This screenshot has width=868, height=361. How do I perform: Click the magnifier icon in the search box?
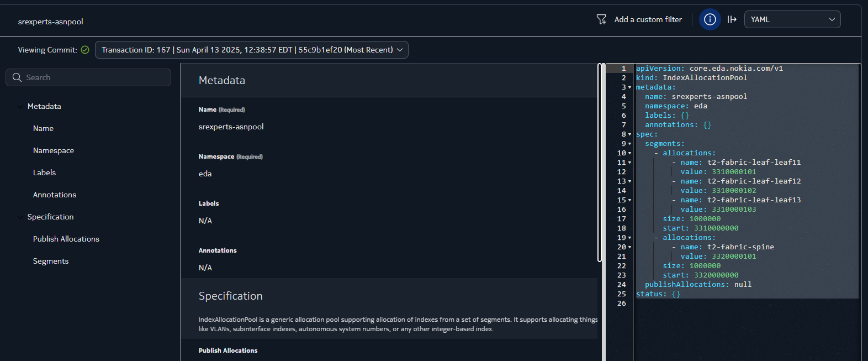pyautogui.click(x=17, y=77)
